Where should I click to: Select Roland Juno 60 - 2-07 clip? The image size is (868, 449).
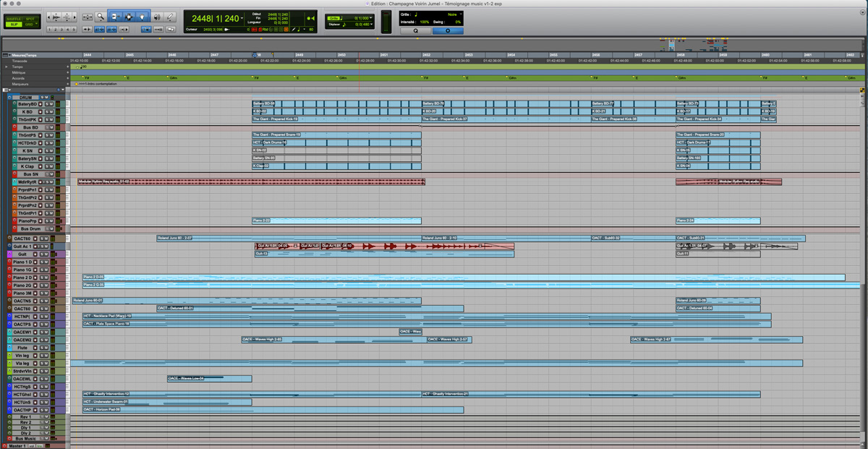click(289, 238)
